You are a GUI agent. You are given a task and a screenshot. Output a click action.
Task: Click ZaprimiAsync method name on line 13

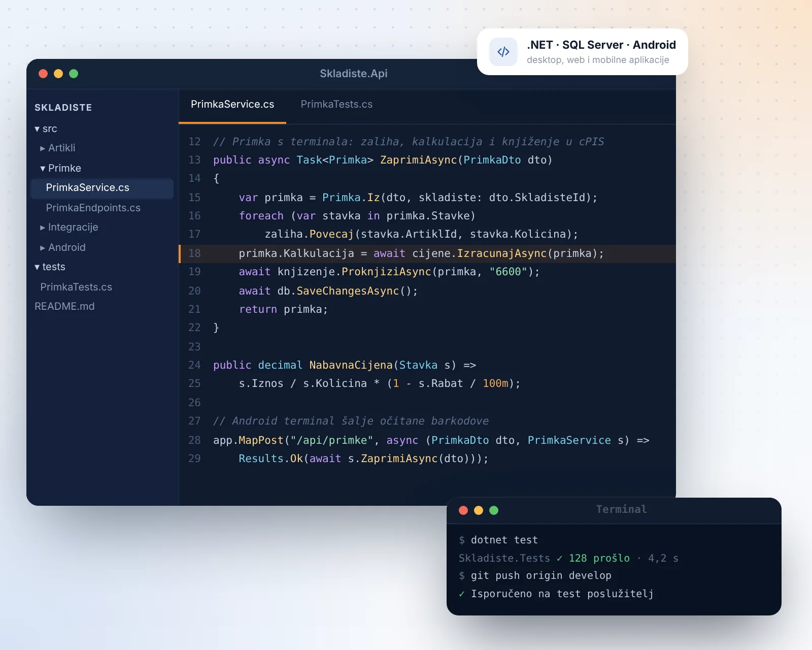419,160
